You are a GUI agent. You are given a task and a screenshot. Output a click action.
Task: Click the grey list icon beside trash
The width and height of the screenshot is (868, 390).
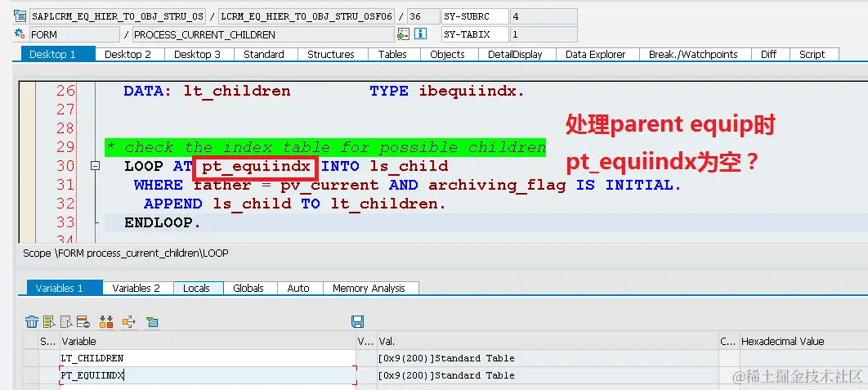[66, 322]
